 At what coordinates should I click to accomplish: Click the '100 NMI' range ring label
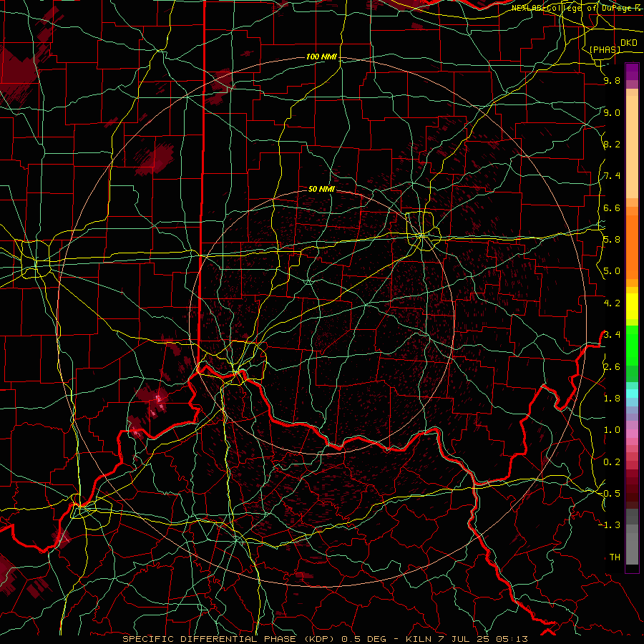coord(321,57)
